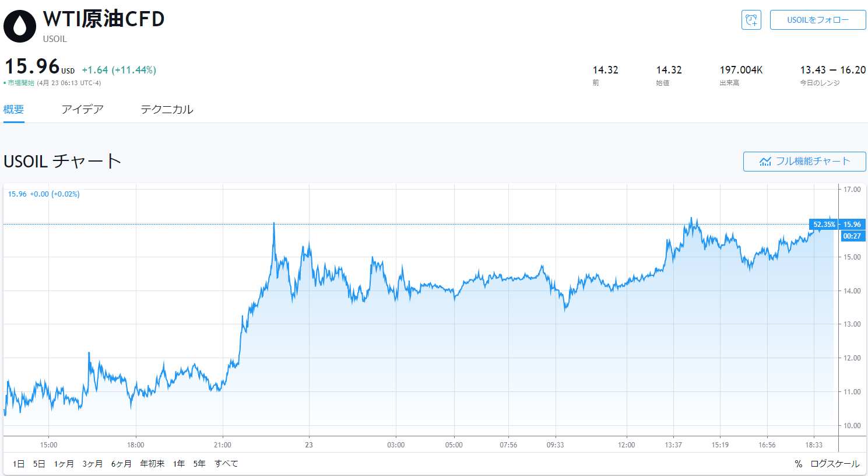Screen dimensions: 868x476
Task: Toggle the % percent scale
Action: (798, 464)
